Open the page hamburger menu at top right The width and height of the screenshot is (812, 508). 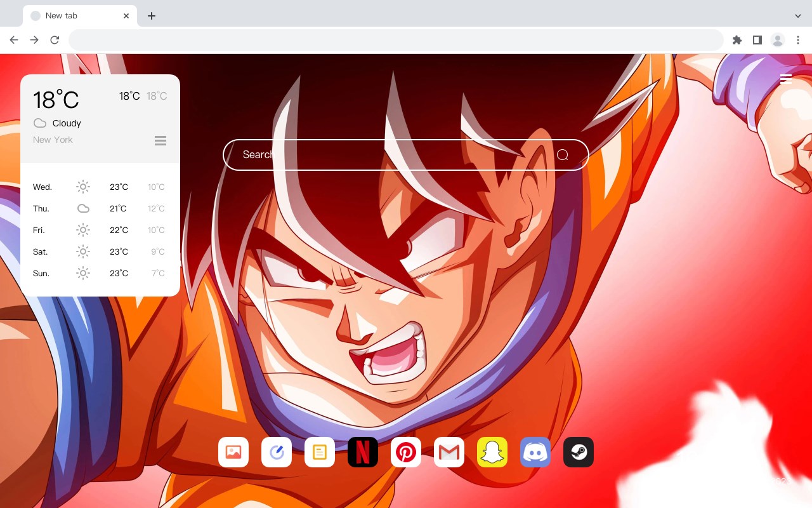point(786,79)
